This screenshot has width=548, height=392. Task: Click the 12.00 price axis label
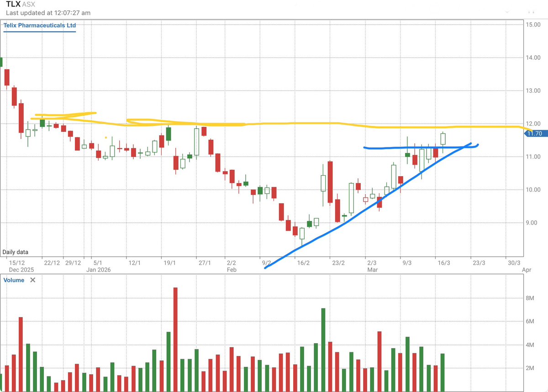click(x=533, y=124)
